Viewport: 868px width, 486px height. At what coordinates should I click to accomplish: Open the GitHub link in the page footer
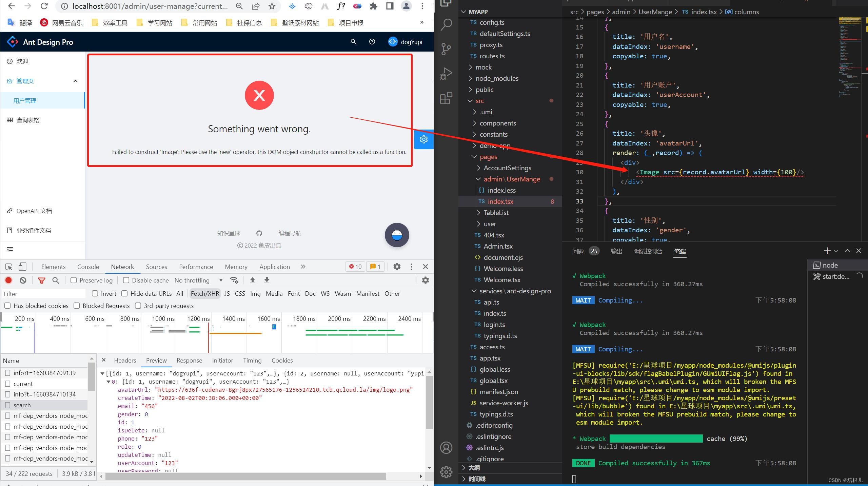tap(259, 233)
